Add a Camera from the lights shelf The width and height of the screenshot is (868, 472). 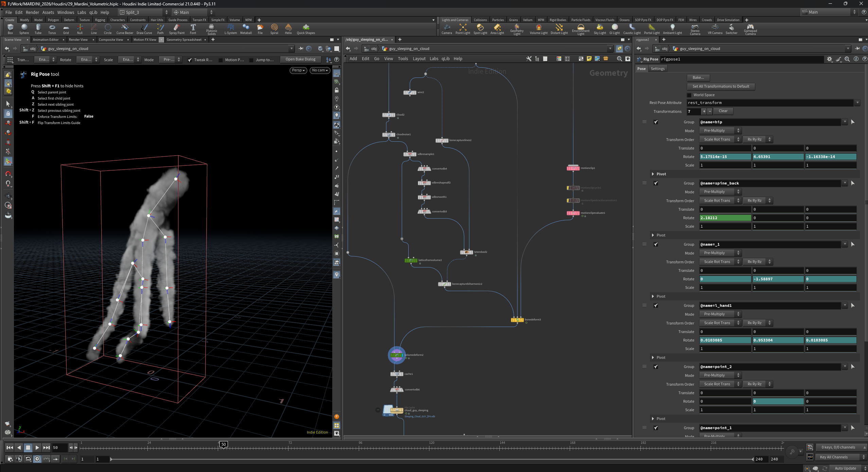(x=447, y=29)
